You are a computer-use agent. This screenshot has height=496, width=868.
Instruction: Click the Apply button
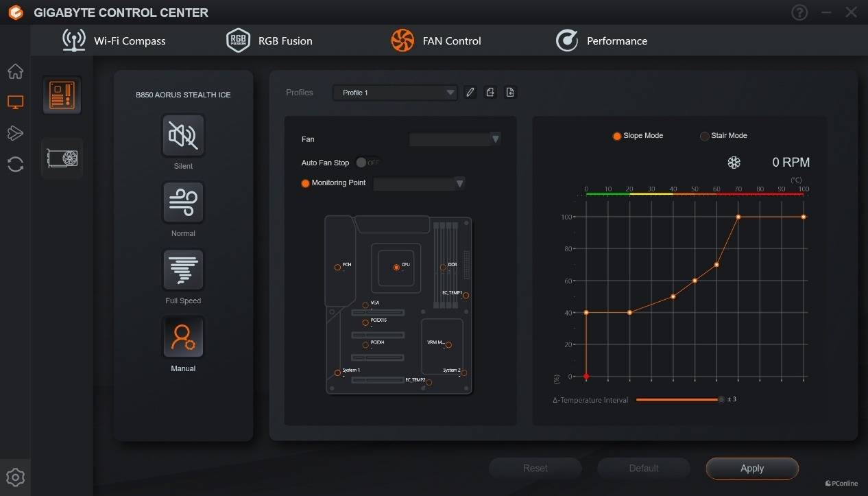[752, 469]
